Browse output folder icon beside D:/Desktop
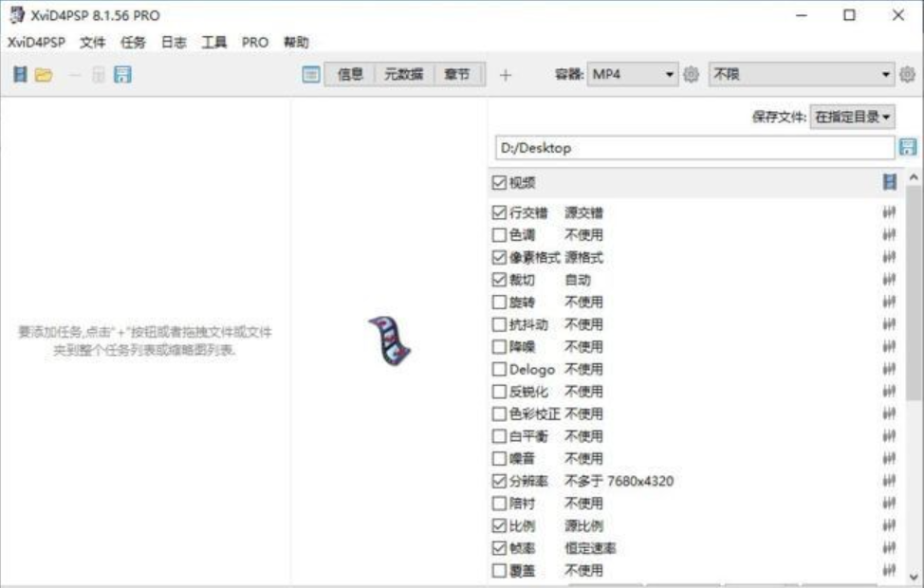Screen dimensions: 924x588 tap(908, 147)
